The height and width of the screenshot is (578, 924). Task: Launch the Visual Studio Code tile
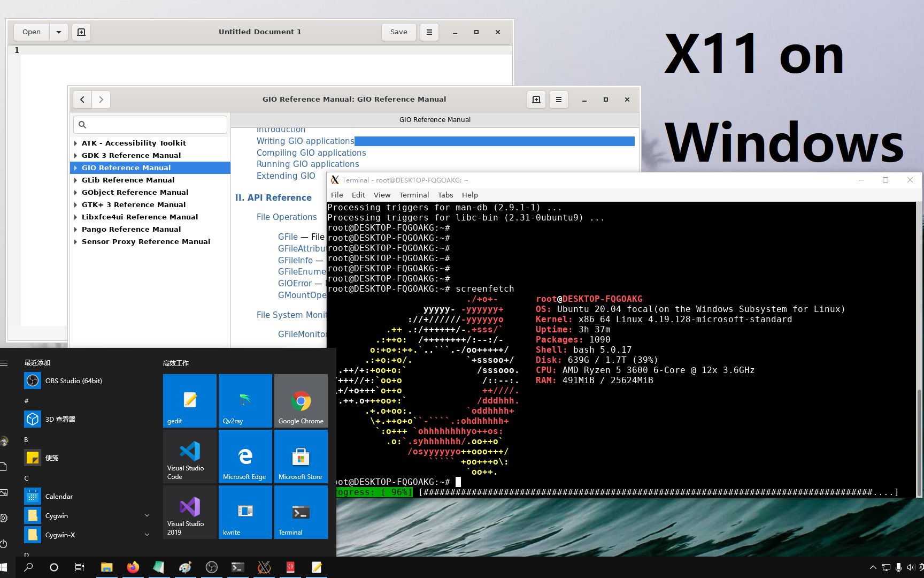coord(190,457)
